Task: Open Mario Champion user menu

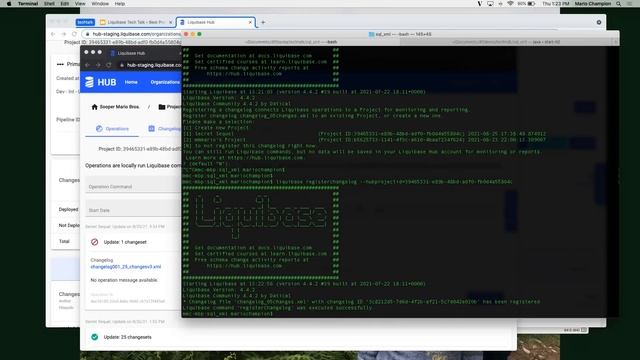Action: click(593, 4)
